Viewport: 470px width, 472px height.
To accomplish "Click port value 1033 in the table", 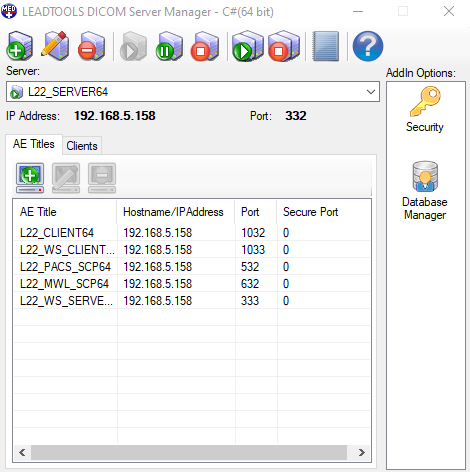I will (253, 250).
